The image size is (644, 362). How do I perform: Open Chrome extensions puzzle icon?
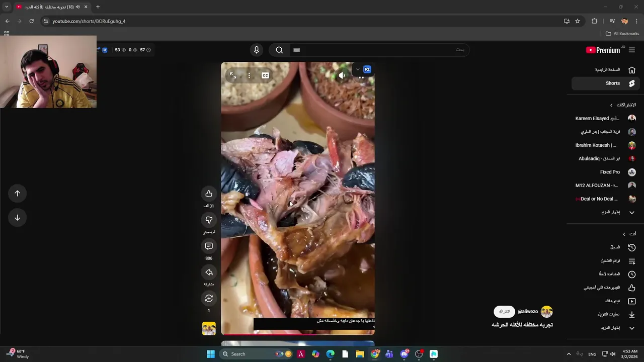coord(595,21)
